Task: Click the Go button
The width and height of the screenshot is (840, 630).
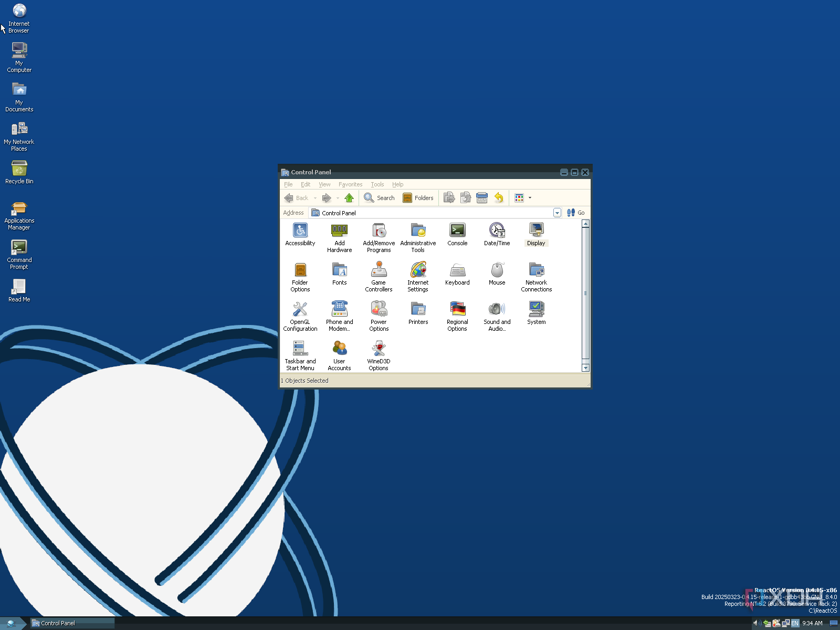Action: point(576,213)
